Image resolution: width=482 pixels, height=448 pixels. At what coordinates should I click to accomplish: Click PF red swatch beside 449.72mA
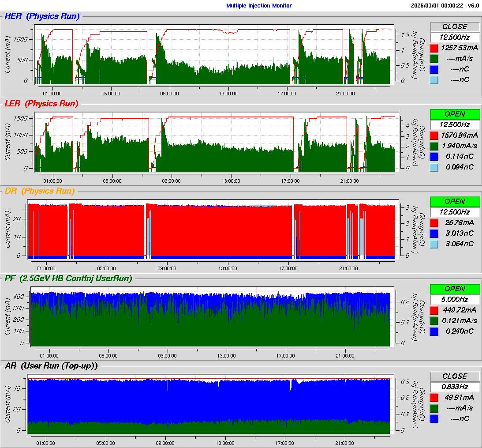coord(434,310)
